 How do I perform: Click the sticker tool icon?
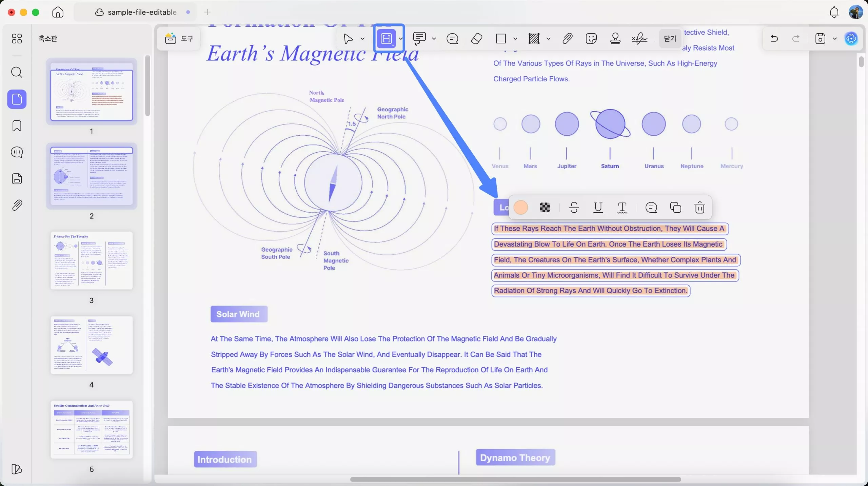pos(591,39)
